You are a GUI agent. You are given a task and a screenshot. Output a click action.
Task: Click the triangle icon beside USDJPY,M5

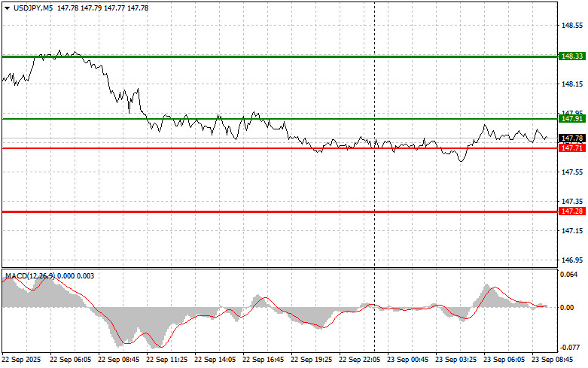click(7, 8)
